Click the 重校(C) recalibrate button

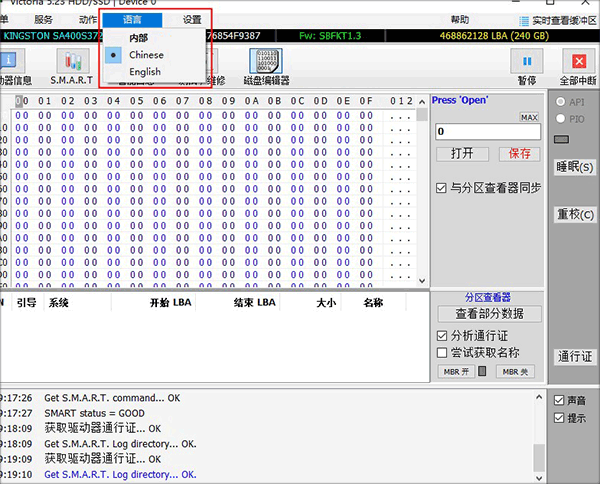(x=575, y=214)
